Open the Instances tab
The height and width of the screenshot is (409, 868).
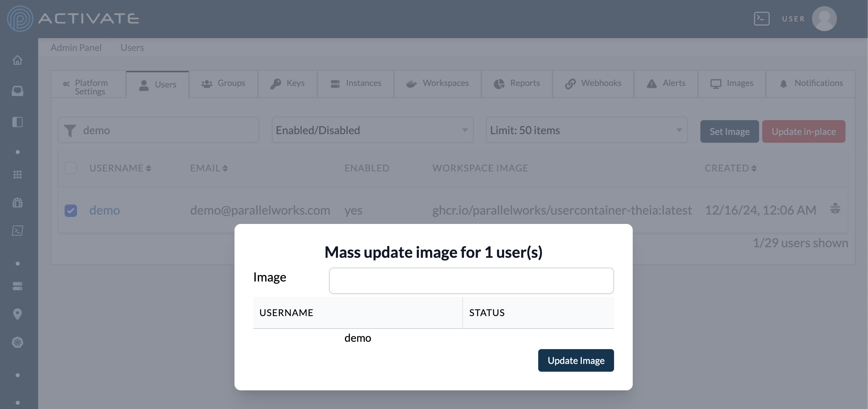click(x=356, y=84)
